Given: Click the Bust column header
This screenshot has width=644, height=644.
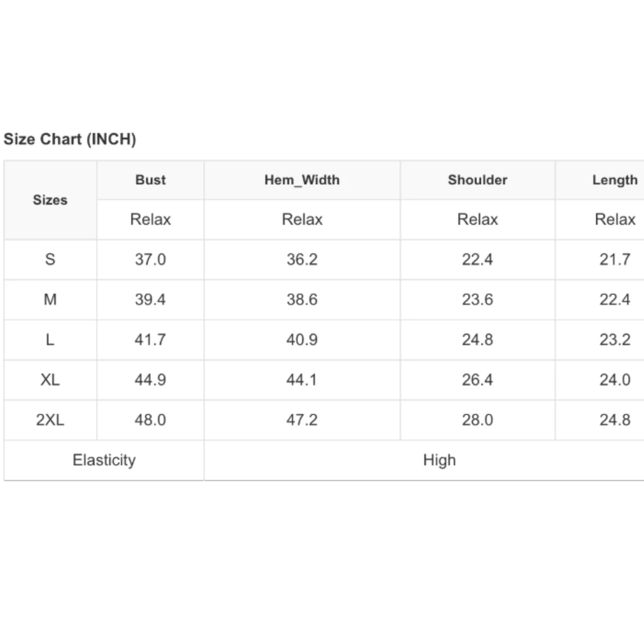Looking at the screenshot, I should pos(150,180).
